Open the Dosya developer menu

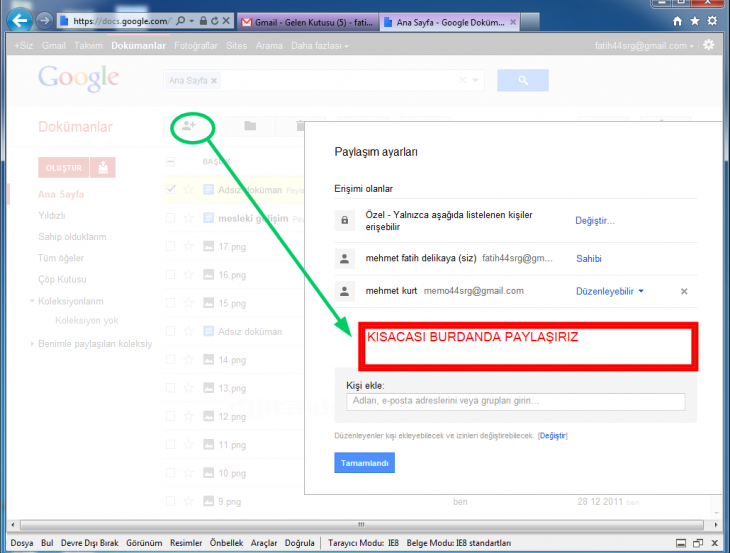click(x=22, y=543)
